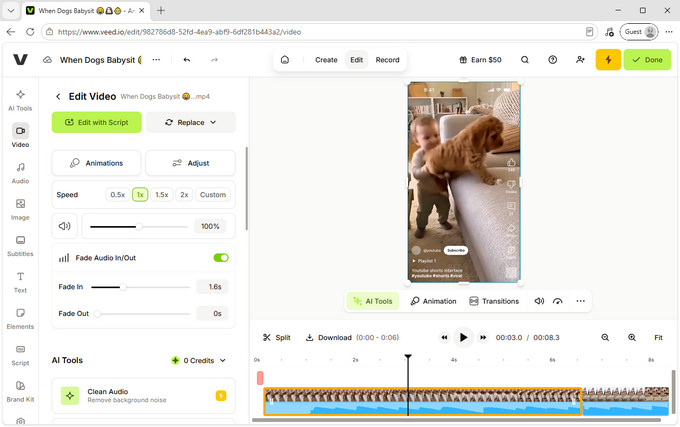The image size is (680, 427).
Task: Click the Fade Out slider handle
Action: [98, 313]
